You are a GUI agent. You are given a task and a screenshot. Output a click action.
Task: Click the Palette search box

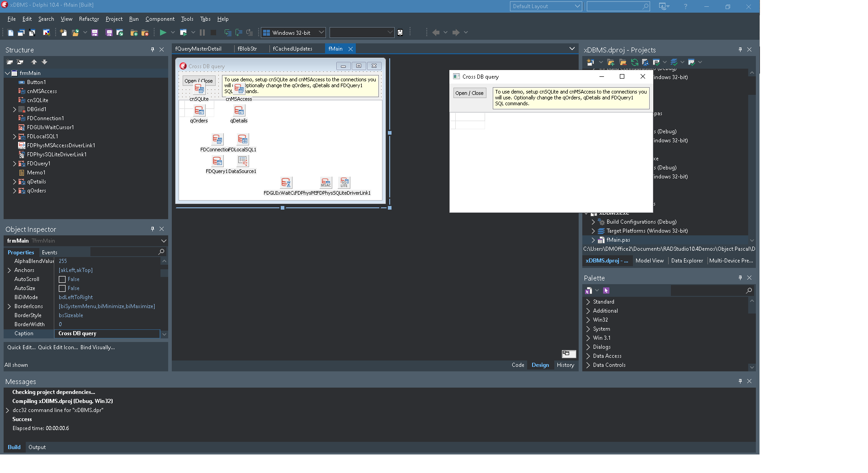[x=712, y=290]
